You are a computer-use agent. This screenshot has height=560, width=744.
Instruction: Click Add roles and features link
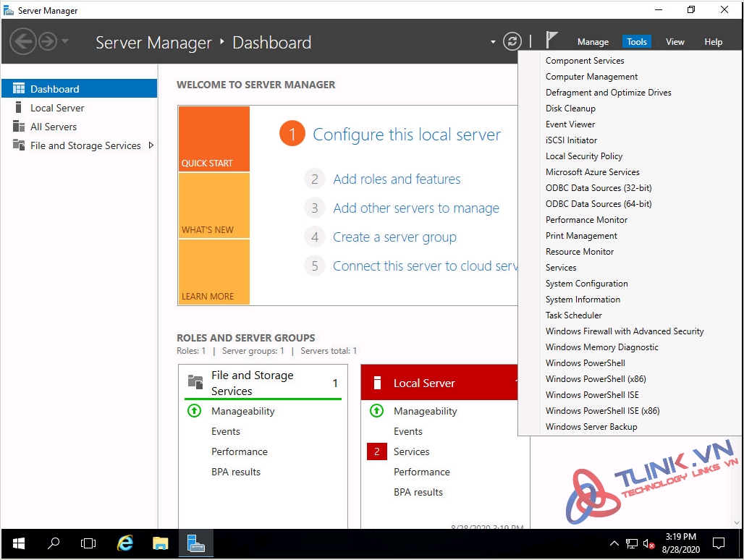coord(397,179)
